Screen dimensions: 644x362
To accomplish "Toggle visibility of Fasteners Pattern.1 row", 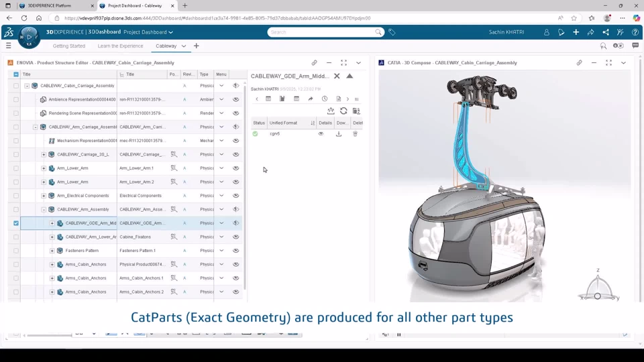I will coord(235,250).
